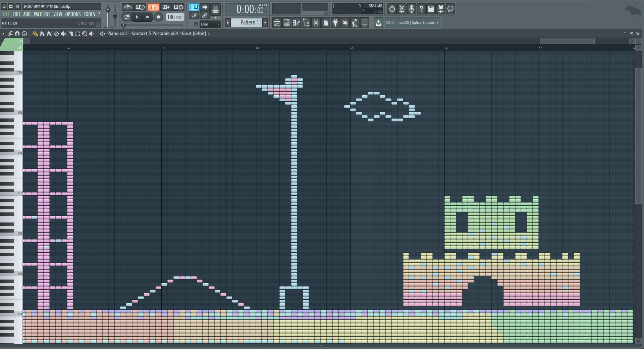
Task: Toggle loop recording
Action: [x=179, y=7]
